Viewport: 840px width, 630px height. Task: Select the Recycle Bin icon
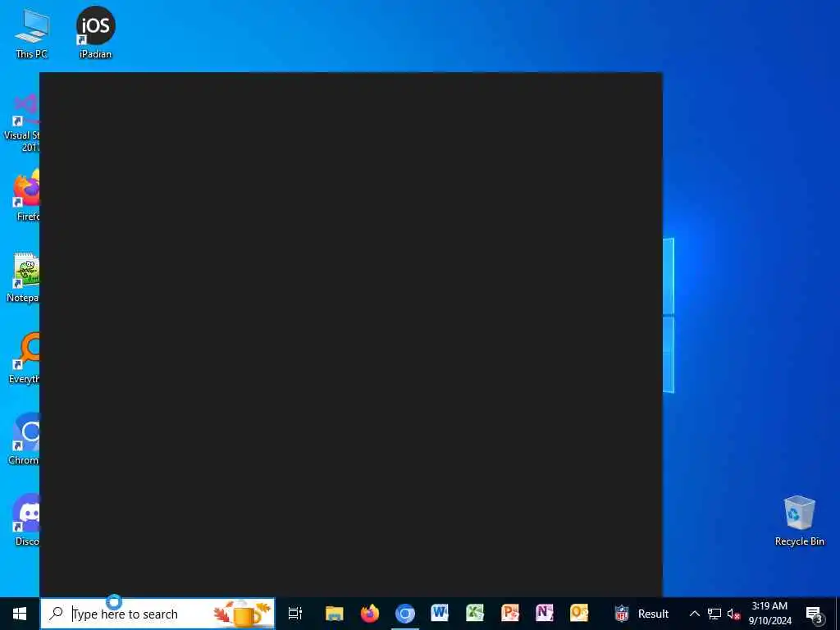(x=799, y=521)
